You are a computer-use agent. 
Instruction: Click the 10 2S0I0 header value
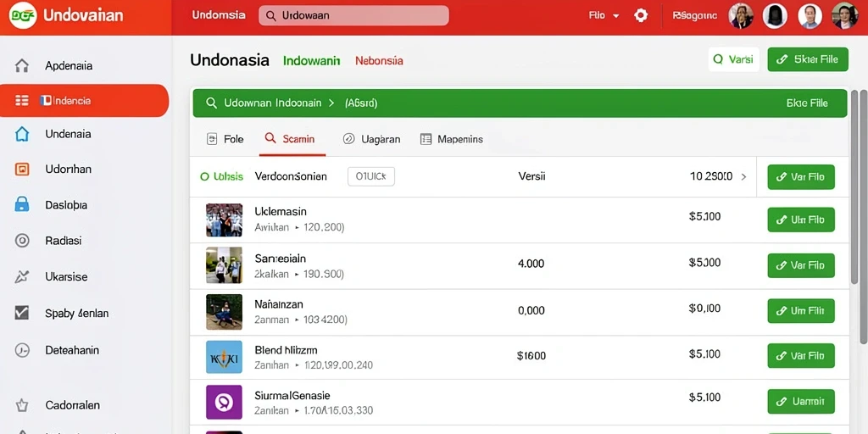tap(711, 176)
